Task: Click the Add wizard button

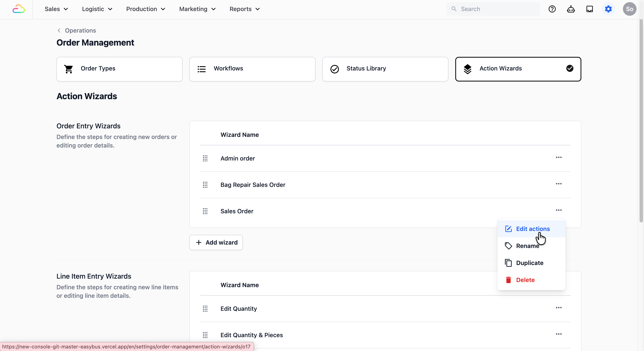Action: click(216, 242)
